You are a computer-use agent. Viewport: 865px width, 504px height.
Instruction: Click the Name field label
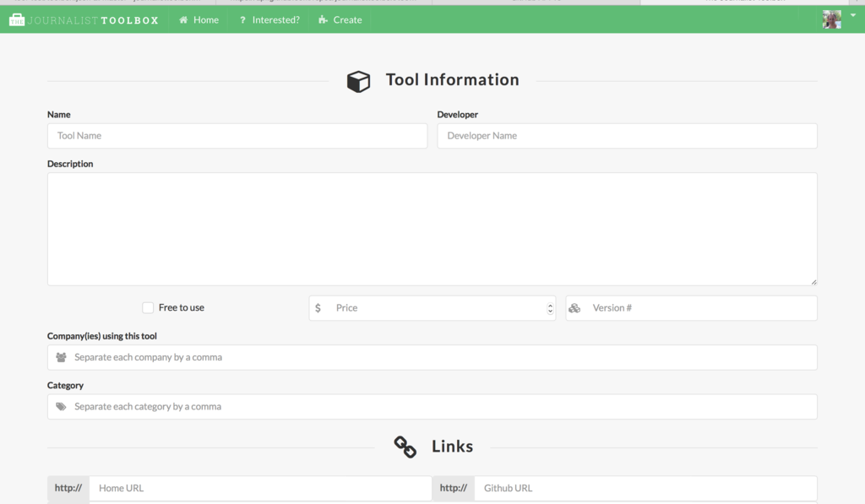click(x=58, y=115)
